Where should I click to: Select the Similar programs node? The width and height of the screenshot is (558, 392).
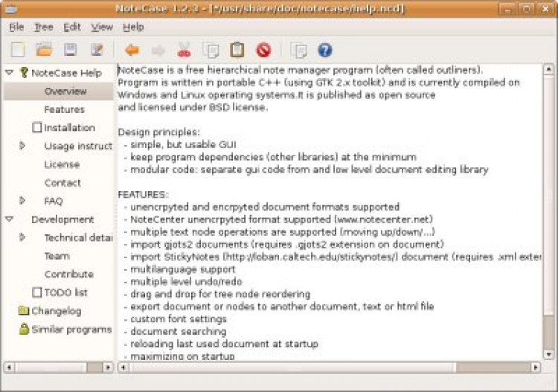pos(71,329)
